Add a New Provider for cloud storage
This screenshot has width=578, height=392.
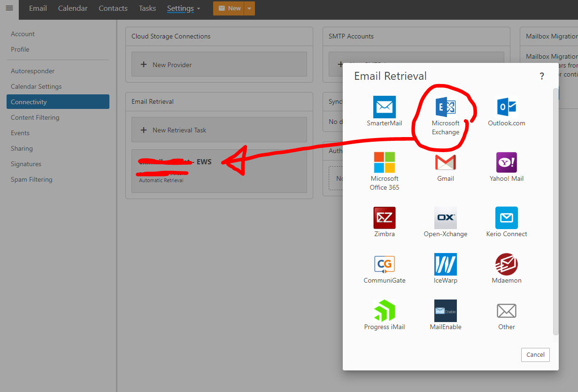coord(219,65)
